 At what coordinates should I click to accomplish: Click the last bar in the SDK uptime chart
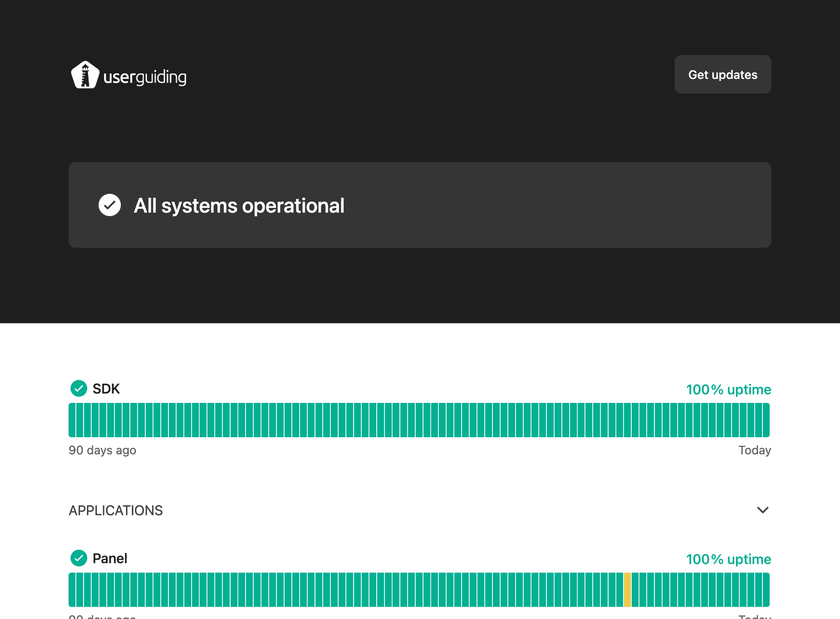point(766,420)
